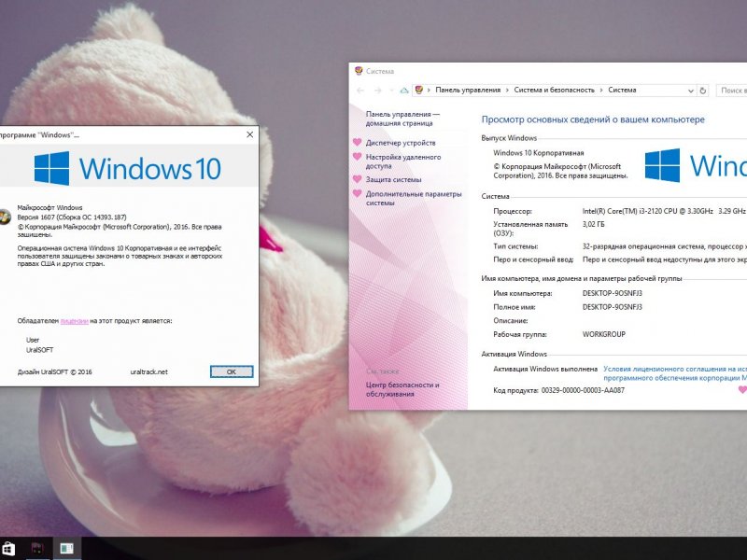Click the DESKTOP-9OSNFJ3 value beside Имя компьютера

613,293
